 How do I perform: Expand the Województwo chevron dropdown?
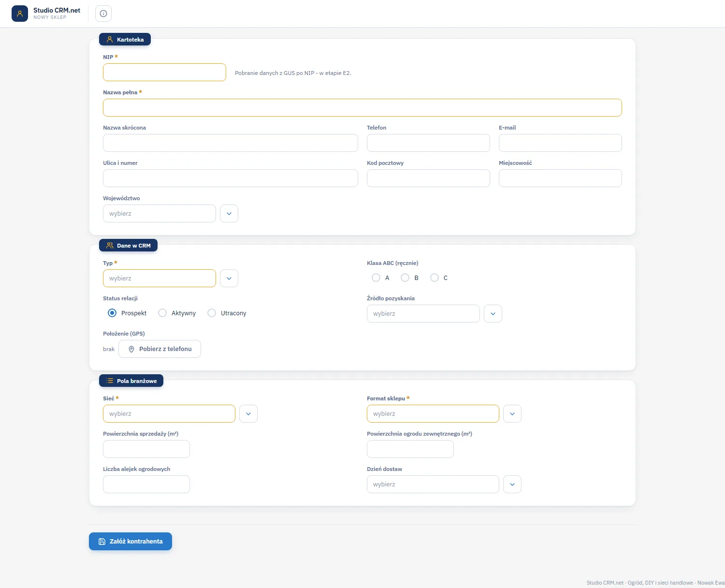click(x=229, y=214)
